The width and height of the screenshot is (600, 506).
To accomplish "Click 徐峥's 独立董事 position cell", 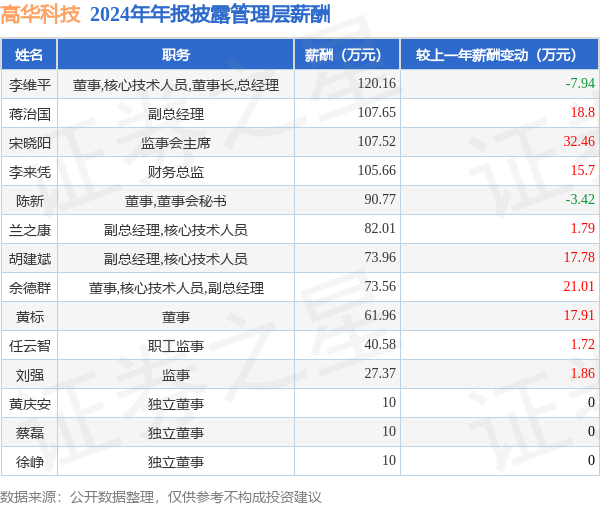I will coord(176,462).
